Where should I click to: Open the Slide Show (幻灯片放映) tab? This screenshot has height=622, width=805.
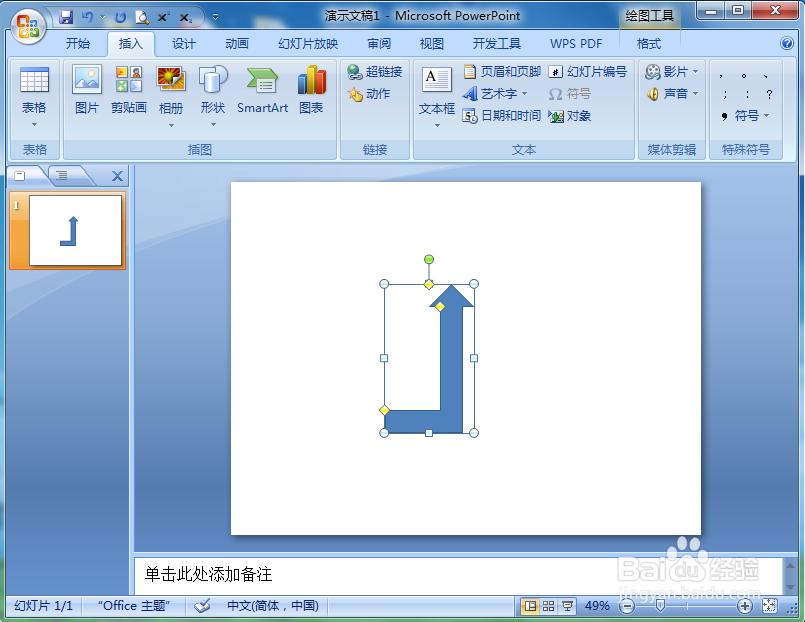pyautogui.click(x=308, y=44)
